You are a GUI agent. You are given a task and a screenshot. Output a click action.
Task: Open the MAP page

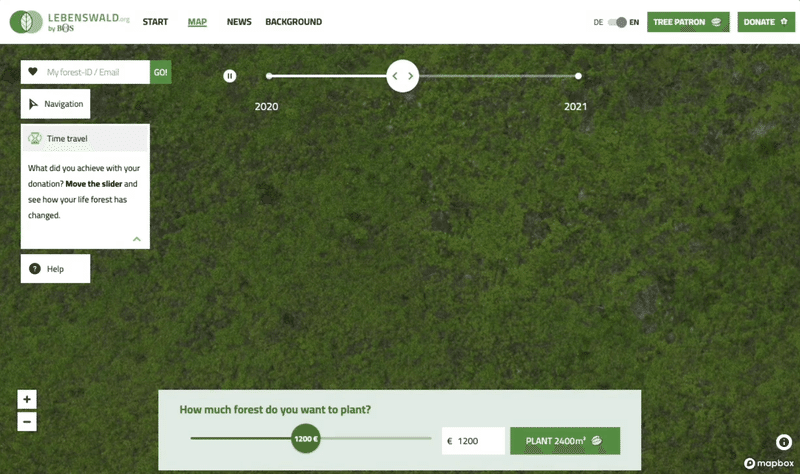click(197, 22)
